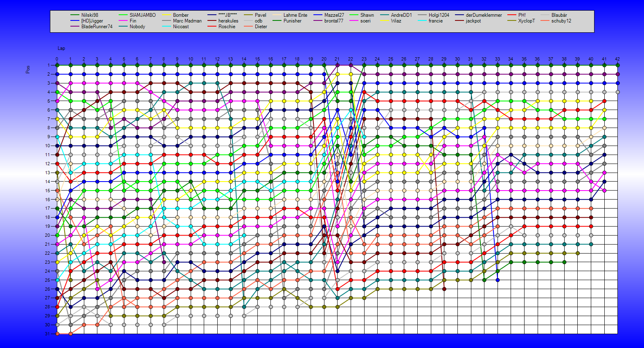
Task: Click the blue position 3 marker at lap 42
Action: [617, 83]
